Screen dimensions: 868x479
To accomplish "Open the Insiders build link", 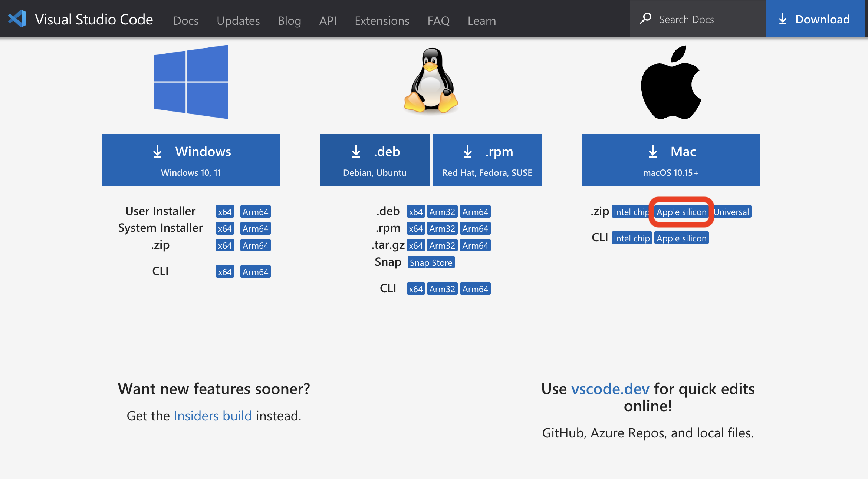I will coord(213,416).
